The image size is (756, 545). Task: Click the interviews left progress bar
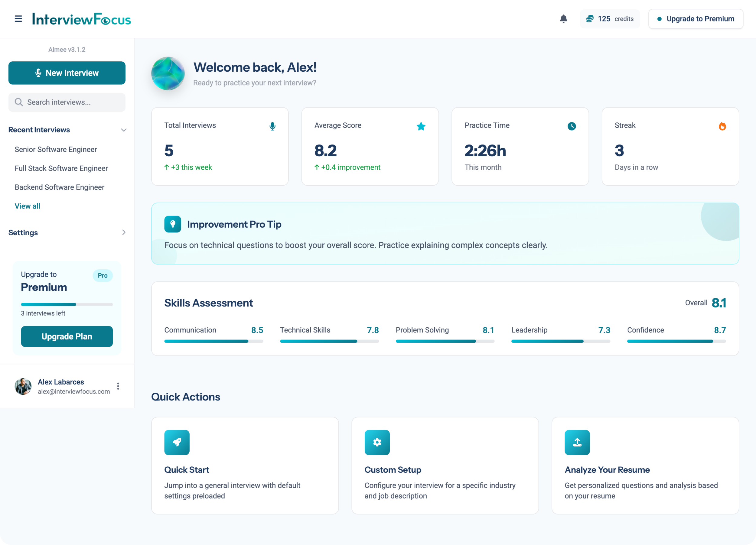[x=67, y=304]
